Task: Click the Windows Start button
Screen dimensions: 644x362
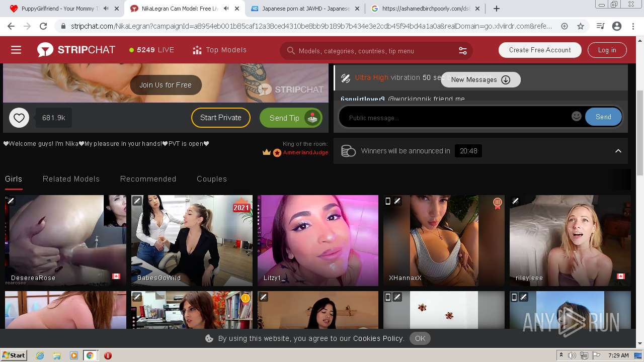Action: (x=14, y=355)
